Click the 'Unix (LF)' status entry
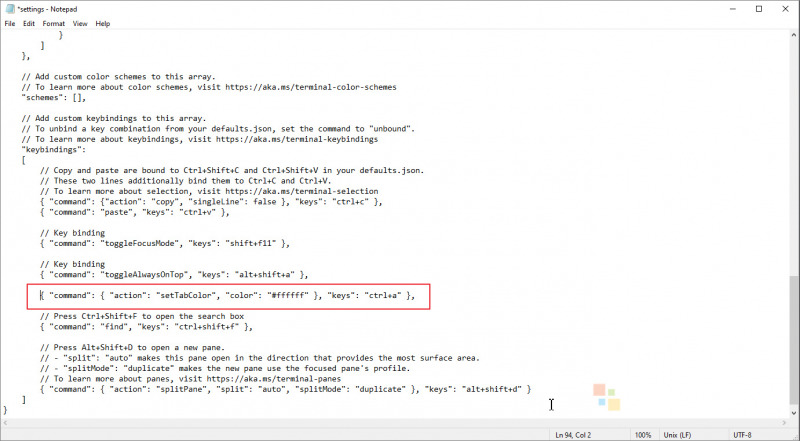Image resolution: width=800 pixels, height=441 pixels. tap(678, 435)
